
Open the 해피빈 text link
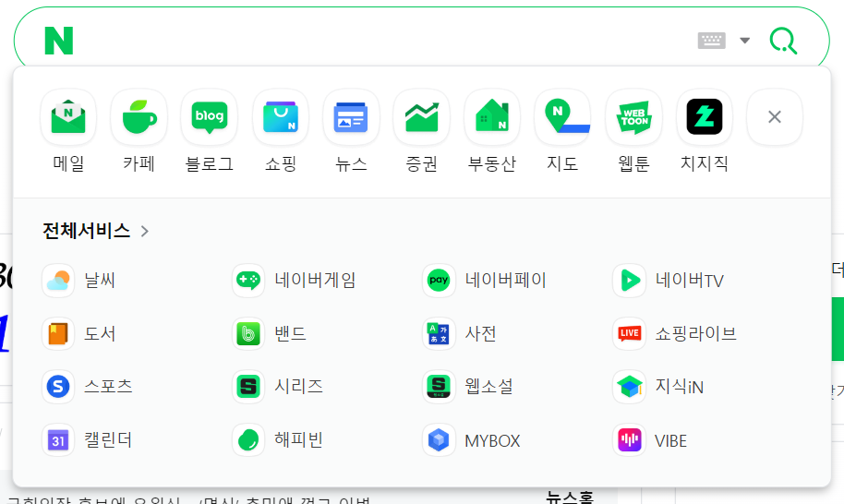point(299,440)
